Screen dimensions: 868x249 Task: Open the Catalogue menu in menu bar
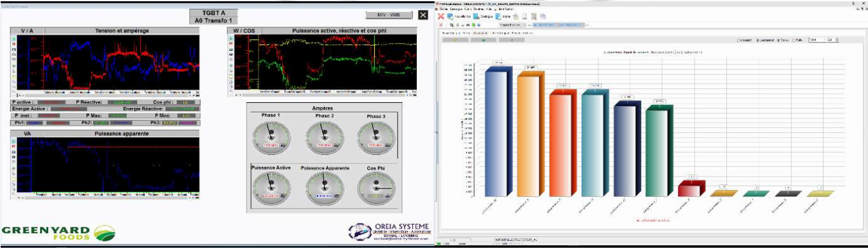[x=456, y=9]
